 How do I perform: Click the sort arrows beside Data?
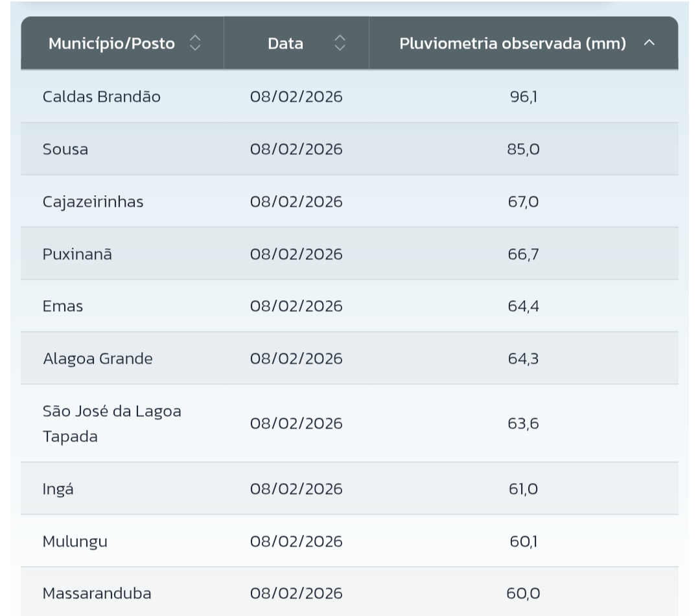(340, 44)
